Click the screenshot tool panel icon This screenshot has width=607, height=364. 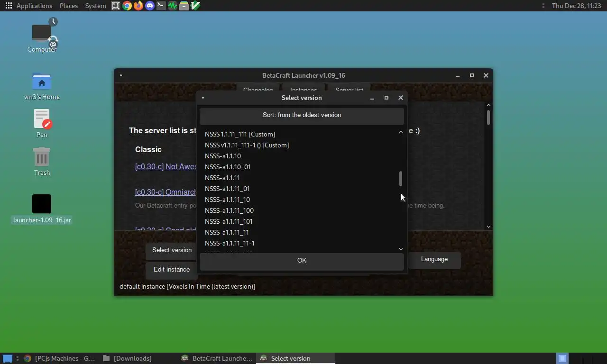pos(115,6)
